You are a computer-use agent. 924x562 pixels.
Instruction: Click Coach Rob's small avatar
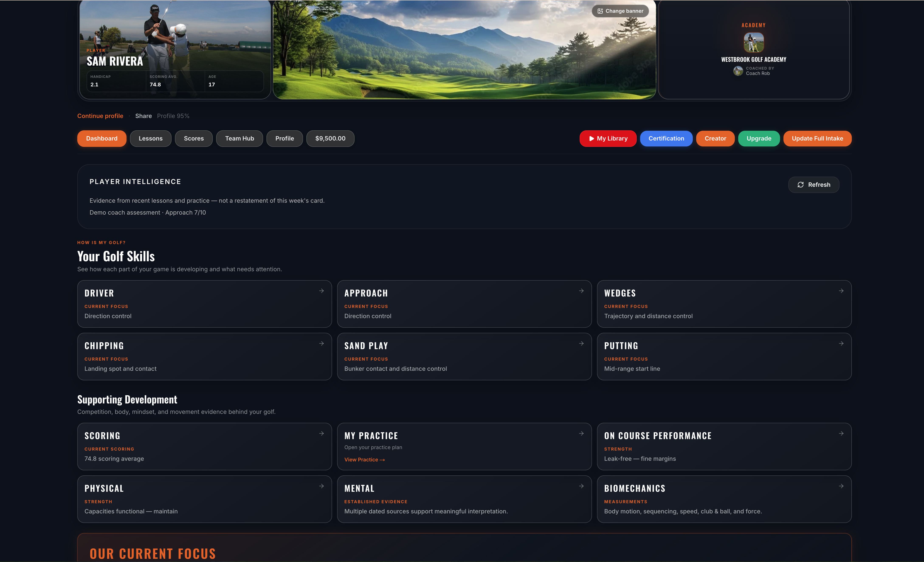click(738, 71)
